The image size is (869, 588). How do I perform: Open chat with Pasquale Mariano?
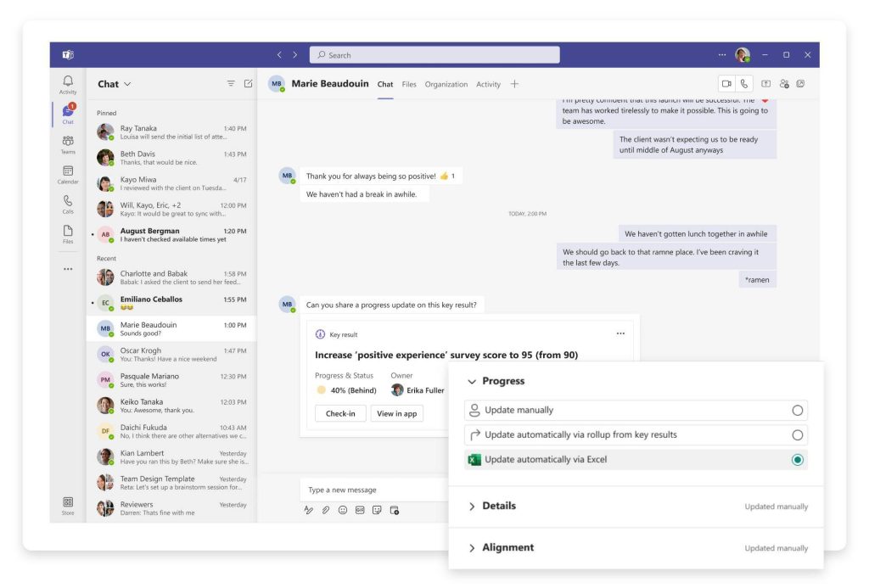point(171,380)
